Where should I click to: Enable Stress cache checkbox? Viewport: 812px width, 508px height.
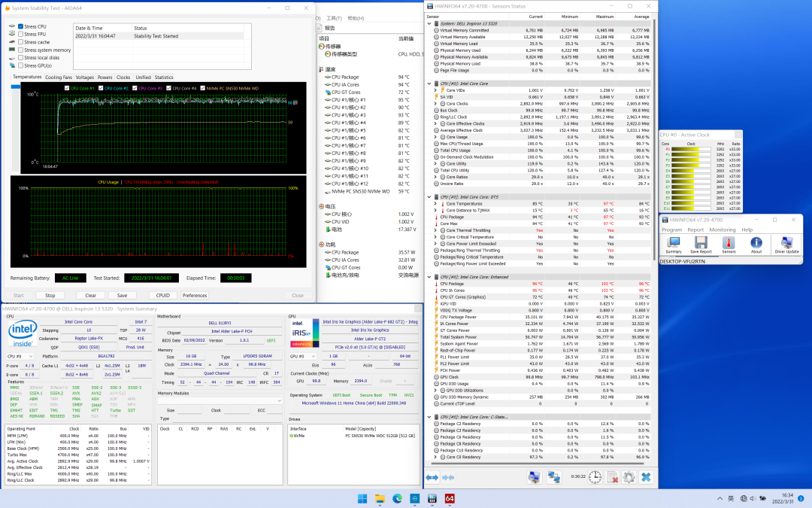pyautogui.click(x=21, y=42)
